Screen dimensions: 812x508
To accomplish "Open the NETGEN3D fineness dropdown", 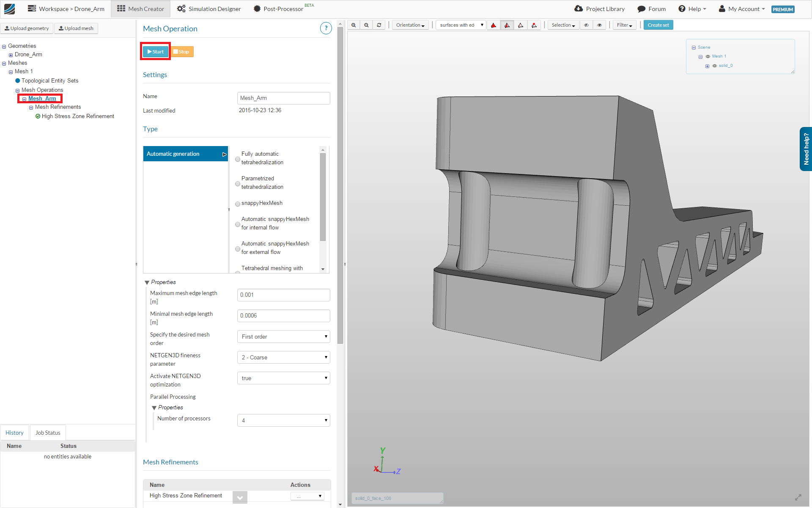I will point(283,357).
